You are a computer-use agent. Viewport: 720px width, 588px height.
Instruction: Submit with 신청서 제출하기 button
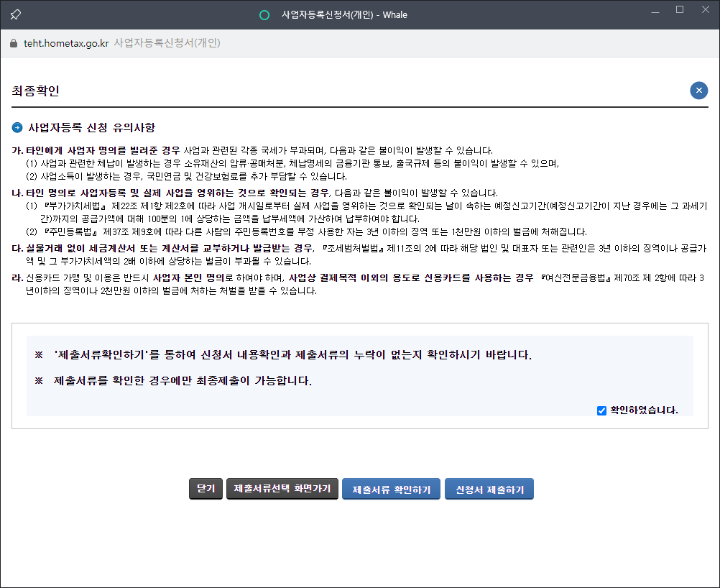tap(489, 489)
